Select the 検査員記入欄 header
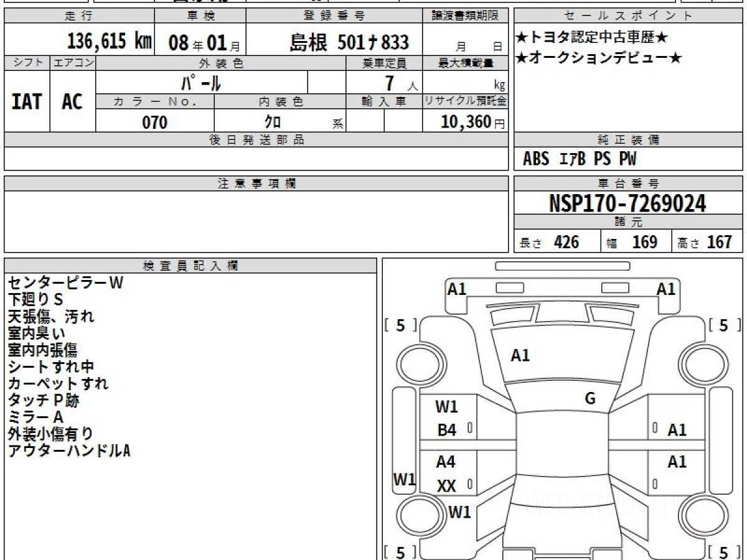747x560 pixels. tap(190, 266)
